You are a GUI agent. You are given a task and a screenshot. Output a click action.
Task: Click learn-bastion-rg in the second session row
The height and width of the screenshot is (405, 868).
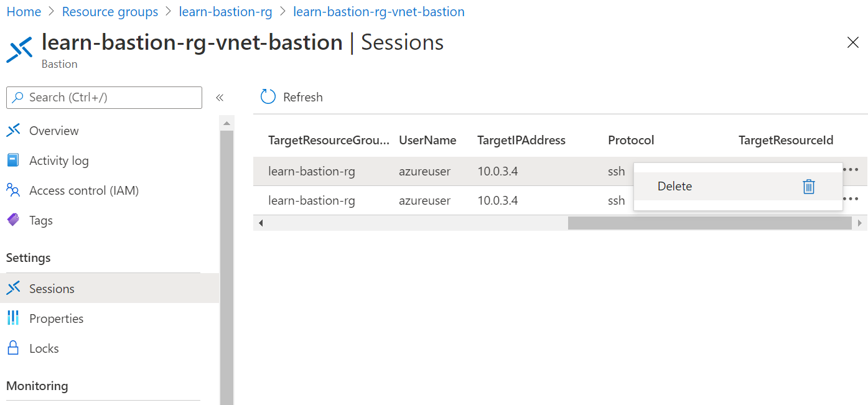[x=312, y=200]
